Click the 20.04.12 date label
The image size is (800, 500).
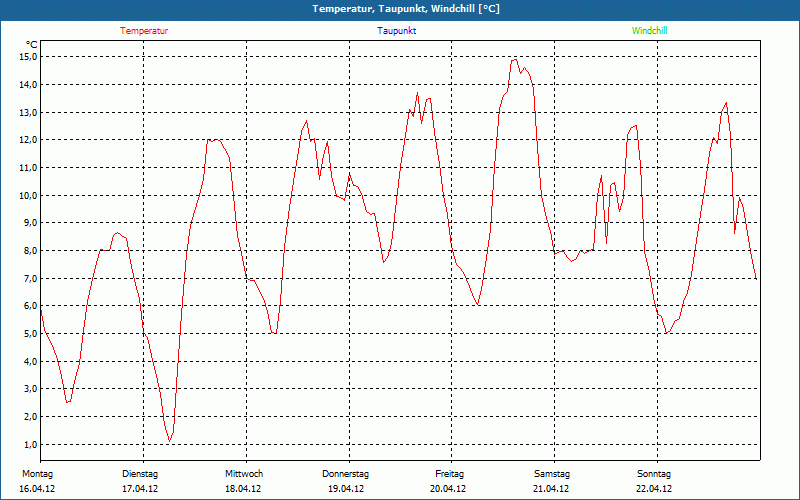click(448, 489)
